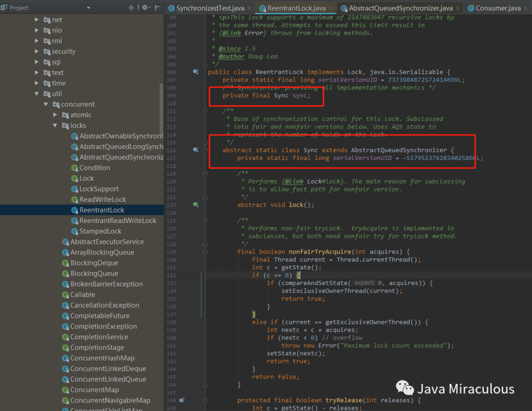
Task: Open ConcurrentNavigableMap interface in tree
Action: click(x=106, y=400)
